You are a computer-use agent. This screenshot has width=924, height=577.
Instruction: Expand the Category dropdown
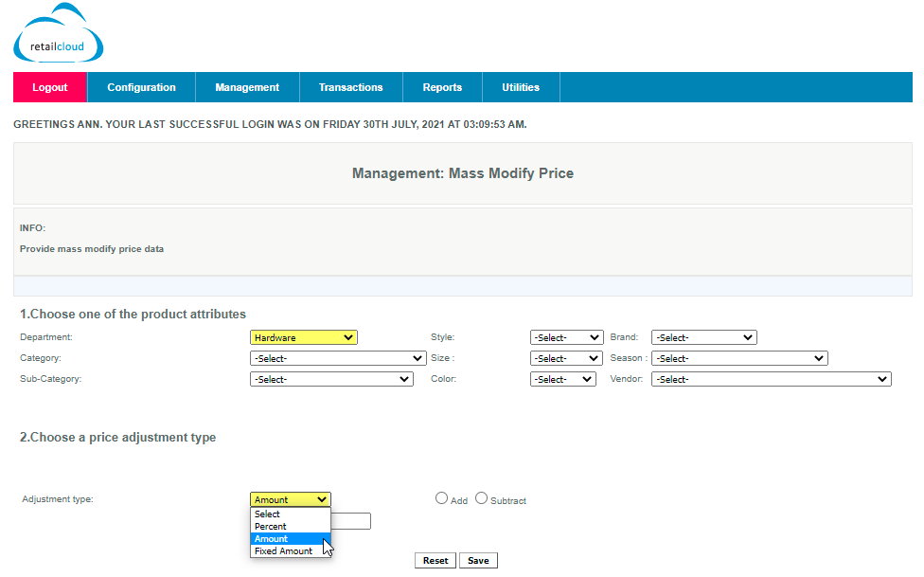338,358
